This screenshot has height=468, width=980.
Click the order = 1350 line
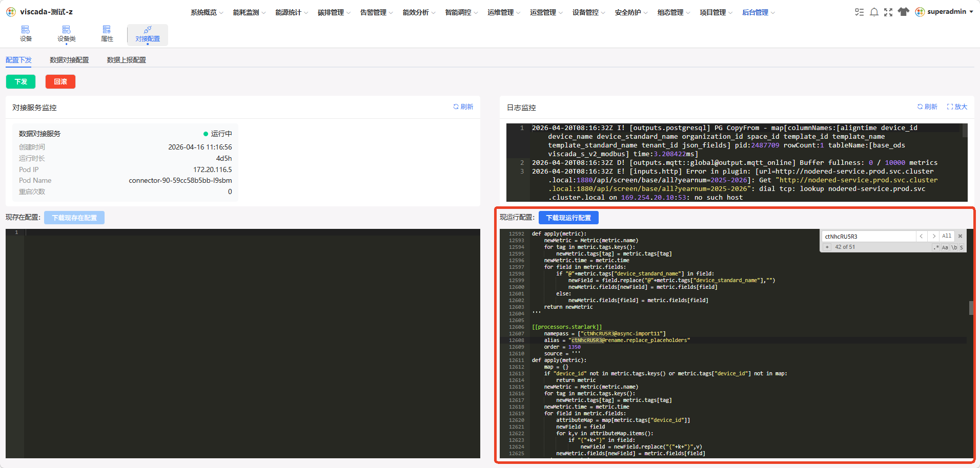[562, 347]
